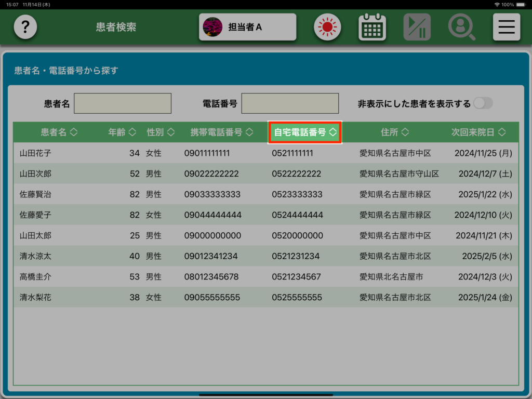
Task: Click the play/pause slash icon
Action: [x=417, y=27]
